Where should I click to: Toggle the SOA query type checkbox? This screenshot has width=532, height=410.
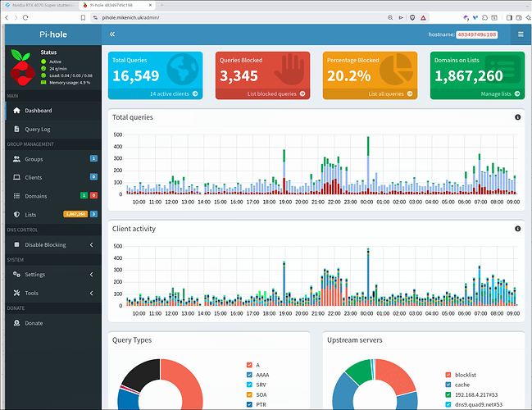(x=249, y=394)
